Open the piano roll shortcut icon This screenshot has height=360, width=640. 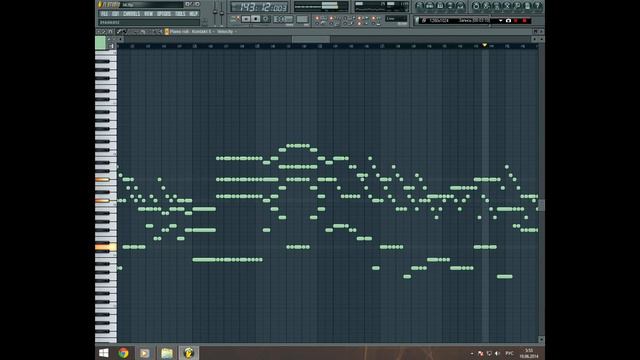[440, 6]
